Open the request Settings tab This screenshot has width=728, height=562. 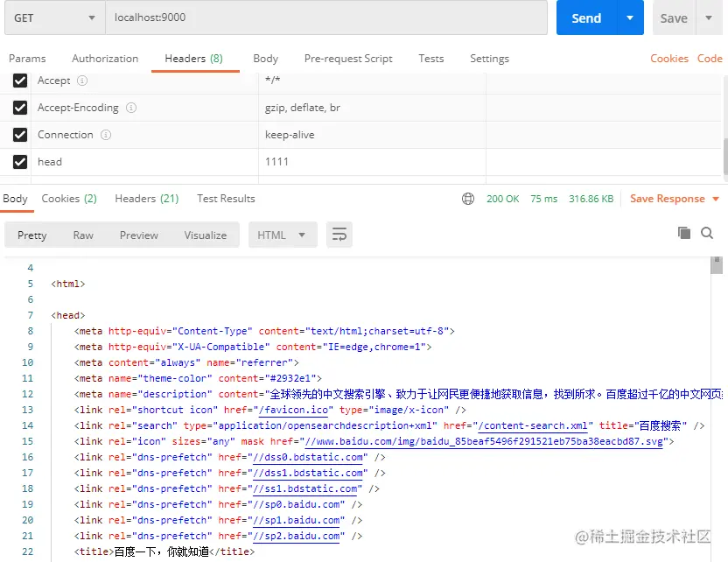pos(489,59)
